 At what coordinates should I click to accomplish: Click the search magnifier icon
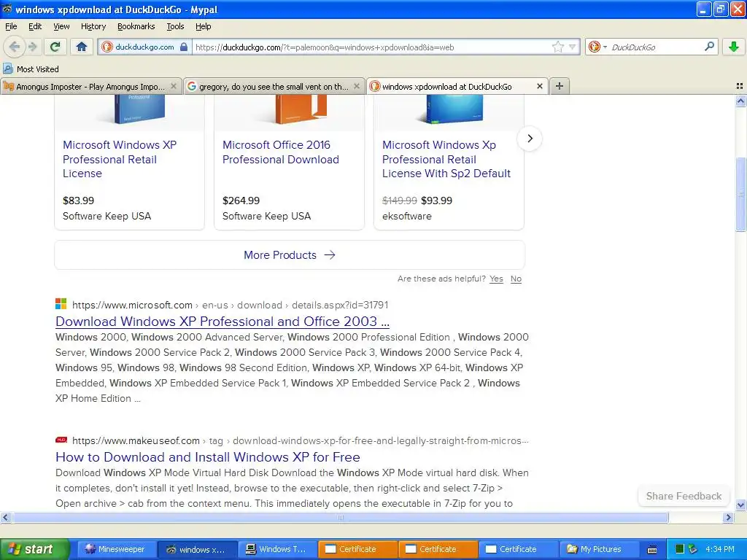[709, 47]
